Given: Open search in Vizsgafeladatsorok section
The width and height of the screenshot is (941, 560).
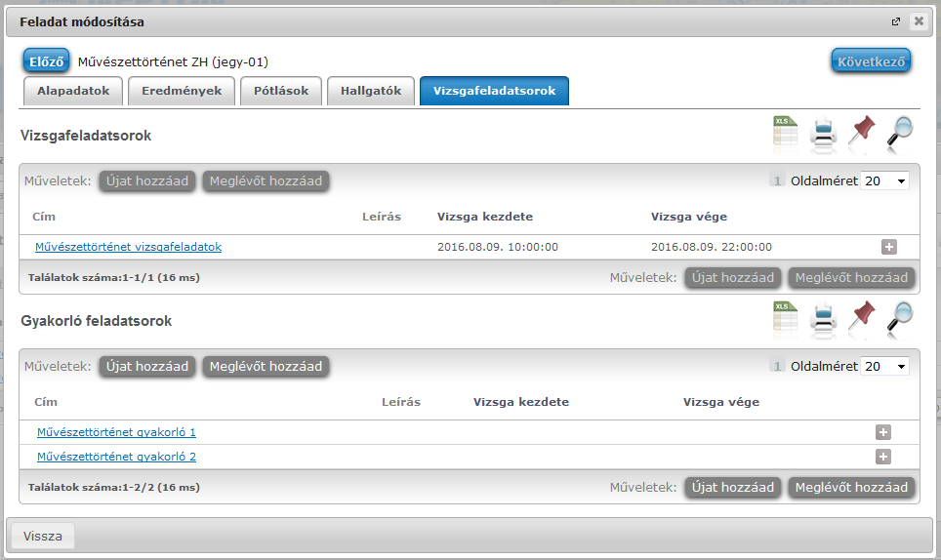Looking at the screenshot, I should (900, 132).
